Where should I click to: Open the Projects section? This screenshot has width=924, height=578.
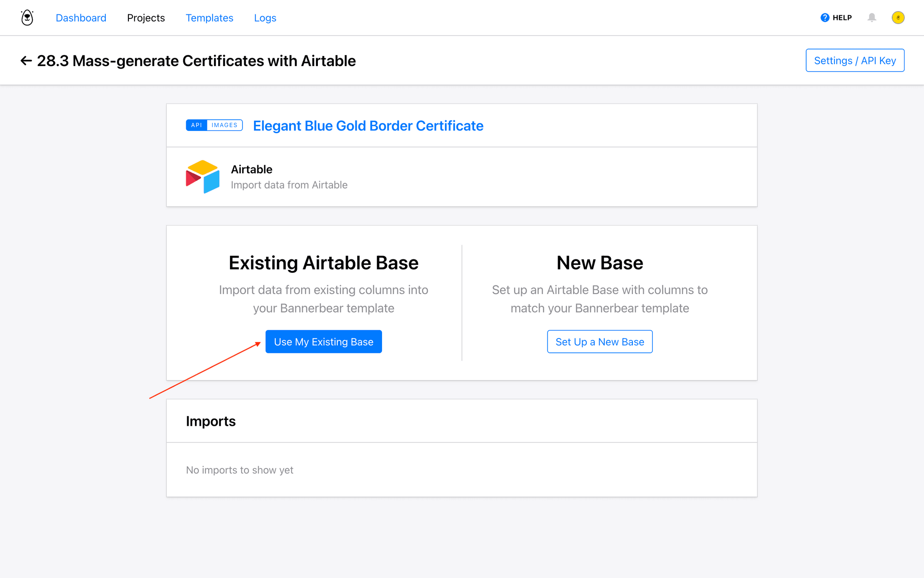(x=146, y=18)
